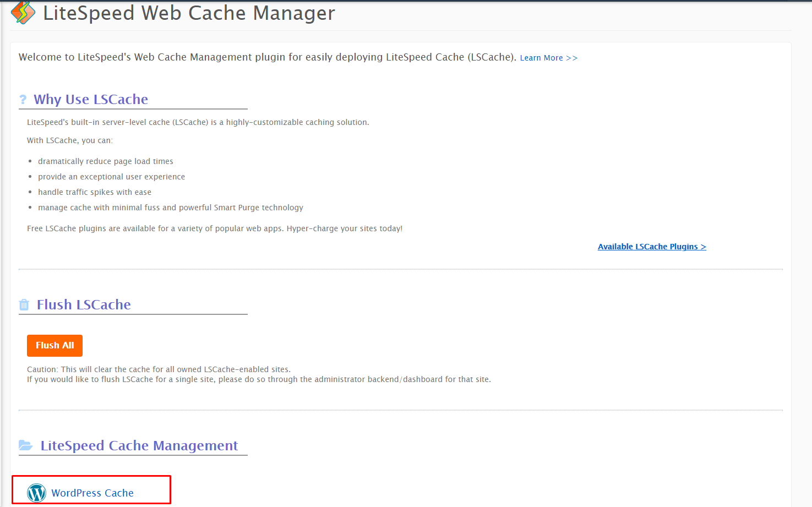
Task: Open Available LSCache Plugins link
Action: pos(652,247)
